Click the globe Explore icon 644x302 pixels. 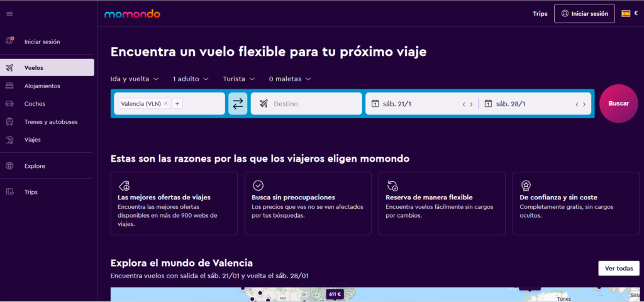coord(9,166)
